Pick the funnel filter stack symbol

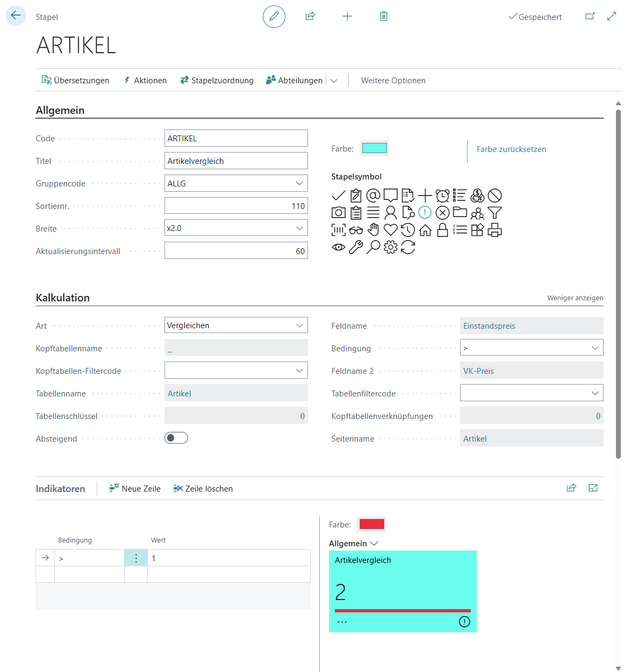point(494,213)
